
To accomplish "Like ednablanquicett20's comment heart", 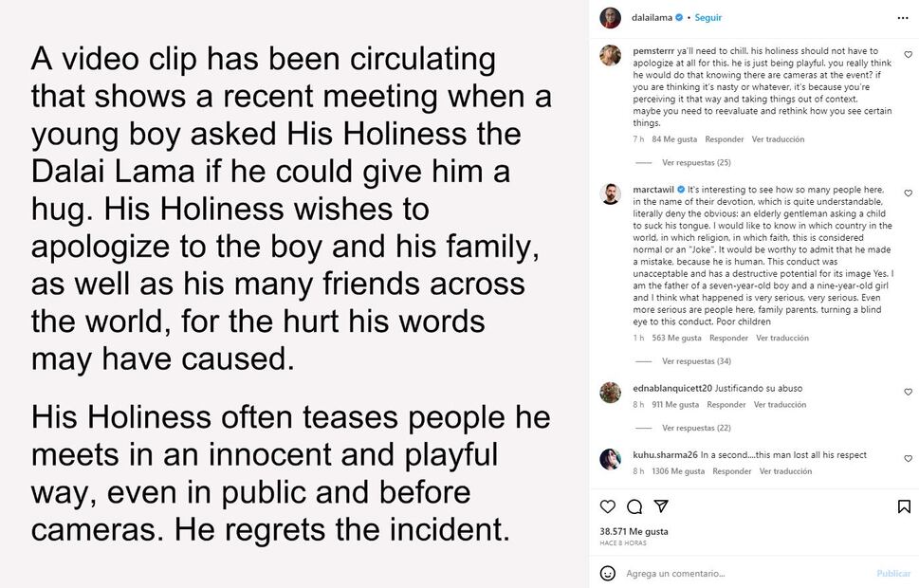I will tap(908, 392).
